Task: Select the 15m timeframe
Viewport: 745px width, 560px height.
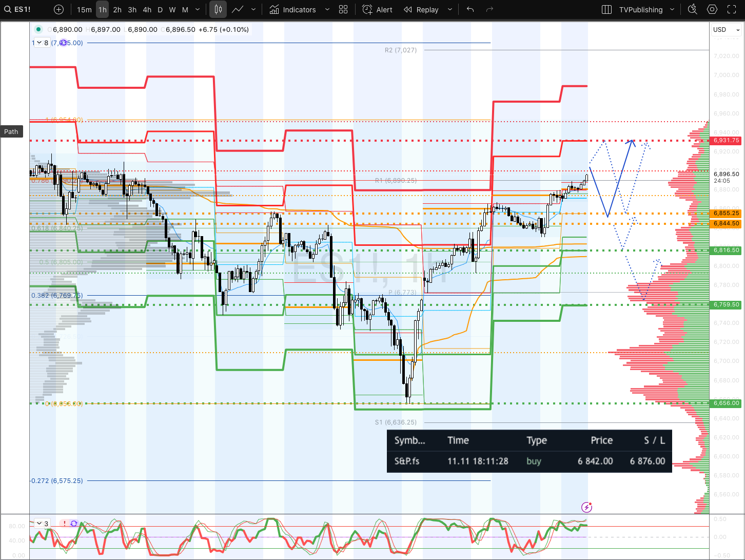Action: click(84, 10)
